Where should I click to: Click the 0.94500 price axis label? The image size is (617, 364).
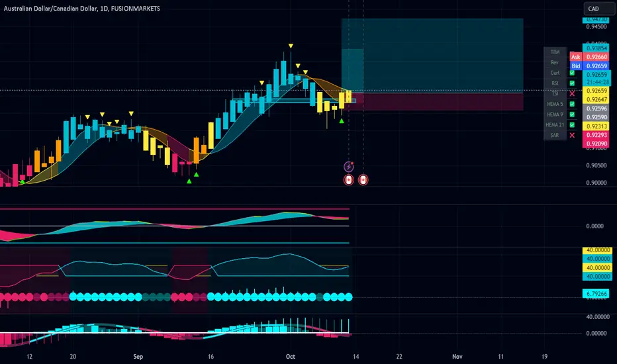tap(596, 26)
